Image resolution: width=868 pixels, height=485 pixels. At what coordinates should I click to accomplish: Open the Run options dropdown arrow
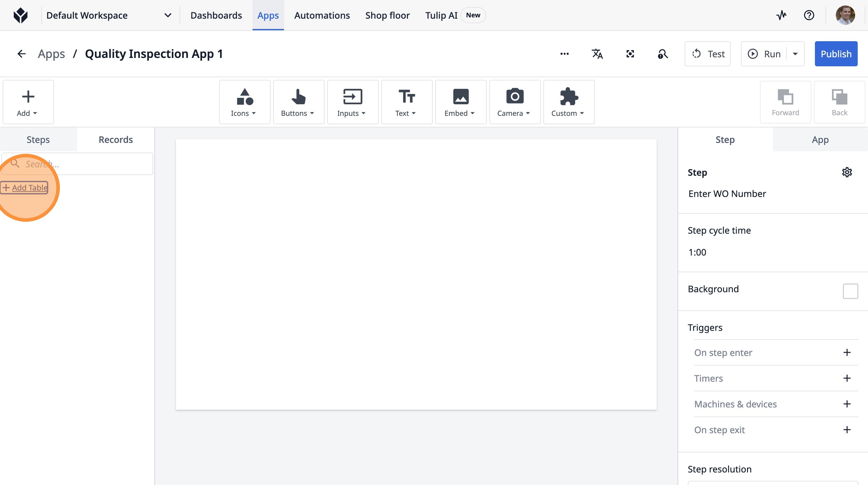click(x=795, y=54)
